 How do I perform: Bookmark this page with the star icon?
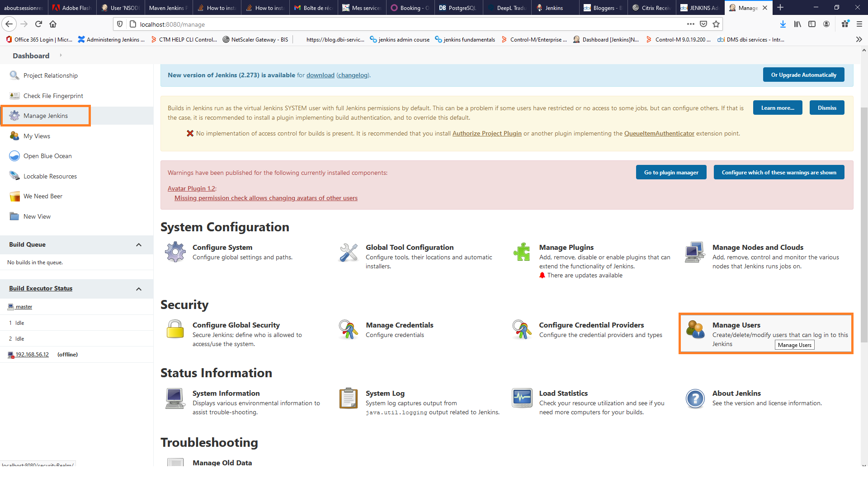(716, 24)
